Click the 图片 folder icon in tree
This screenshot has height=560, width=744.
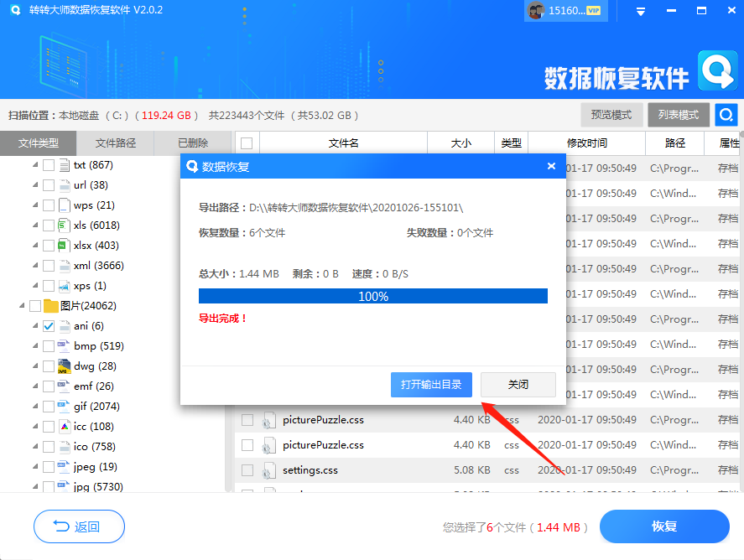click(50, 306)
